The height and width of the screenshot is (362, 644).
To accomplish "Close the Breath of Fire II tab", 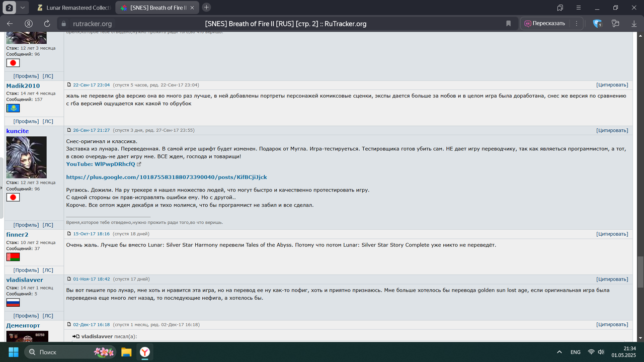I will [193, 8].
